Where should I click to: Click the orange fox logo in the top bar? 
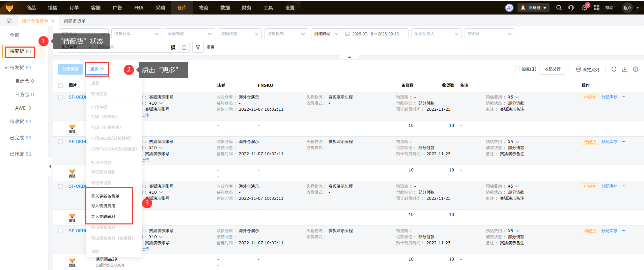(x=9, y=8)
